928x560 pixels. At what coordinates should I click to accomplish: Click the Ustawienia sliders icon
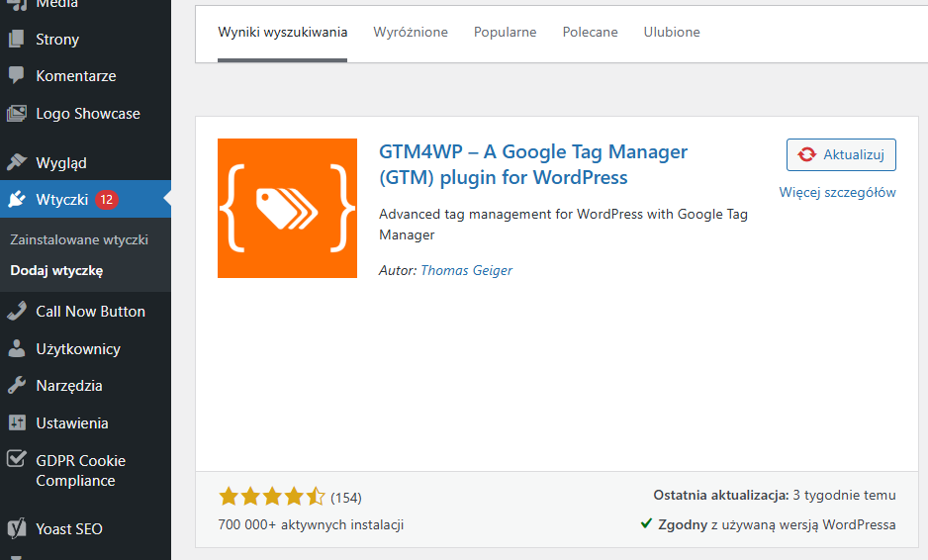pos(17,422)
